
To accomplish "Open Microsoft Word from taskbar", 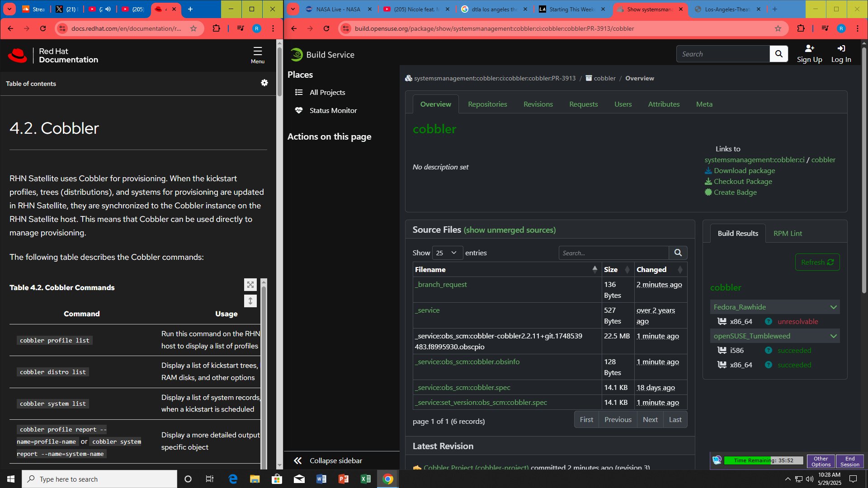I will click(321, 479).
